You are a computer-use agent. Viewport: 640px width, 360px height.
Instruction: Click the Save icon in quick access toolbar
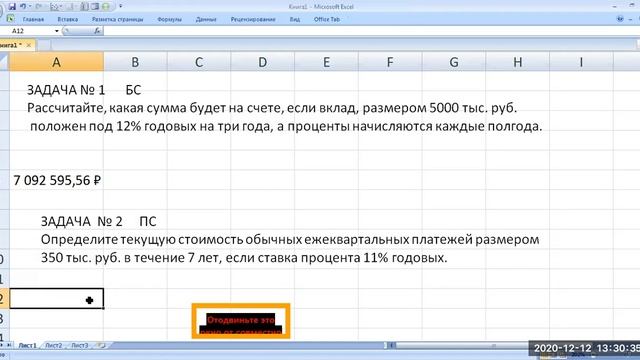(x=12, y=7)
